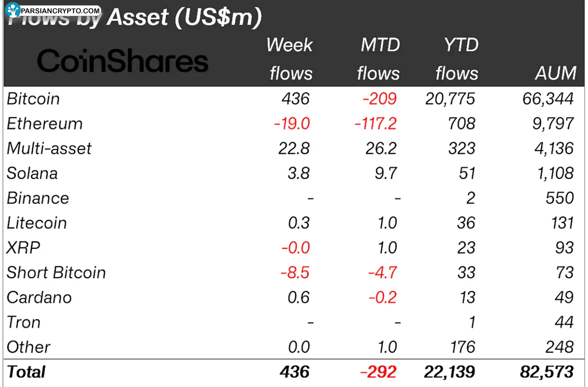Screen dimensions: 588x387
Task: Click the Ethereum row label
Action: coord(45,124)
